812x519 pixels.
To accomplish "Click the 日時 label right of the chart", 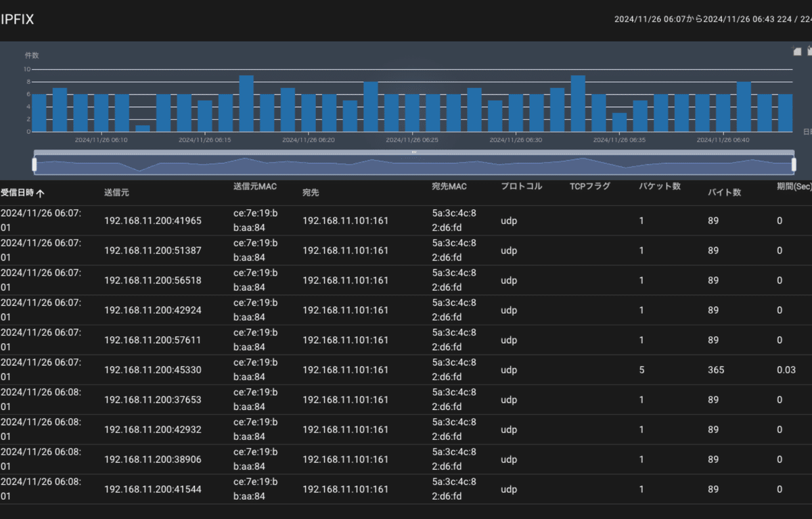I will pos(807,133).
